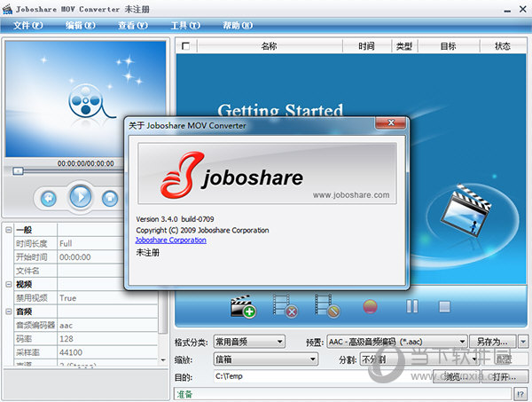Click the add video file clapperboard icon
532x402 pixels.
pyautogui.click(x=243, y=306)
